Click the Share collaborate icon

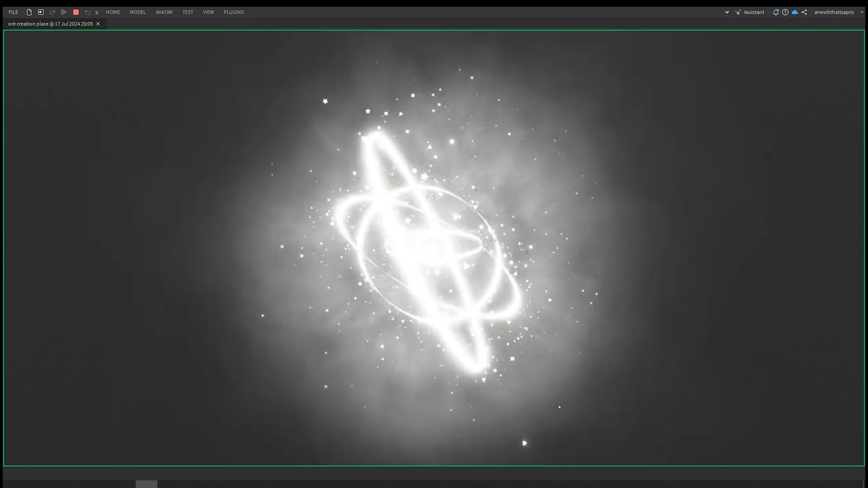tap(804, 12)
